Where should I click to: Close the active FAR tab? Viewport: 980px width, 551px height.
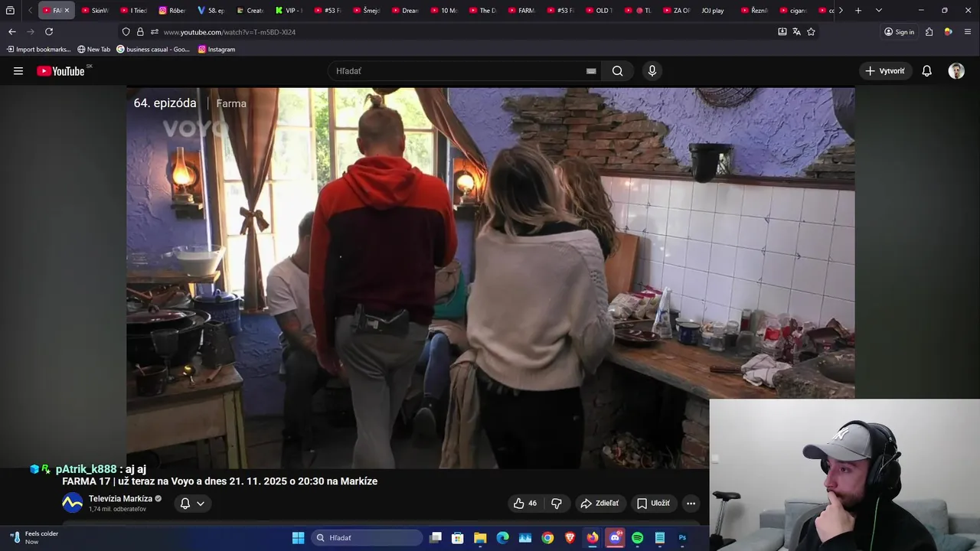[x=67, y=11]
